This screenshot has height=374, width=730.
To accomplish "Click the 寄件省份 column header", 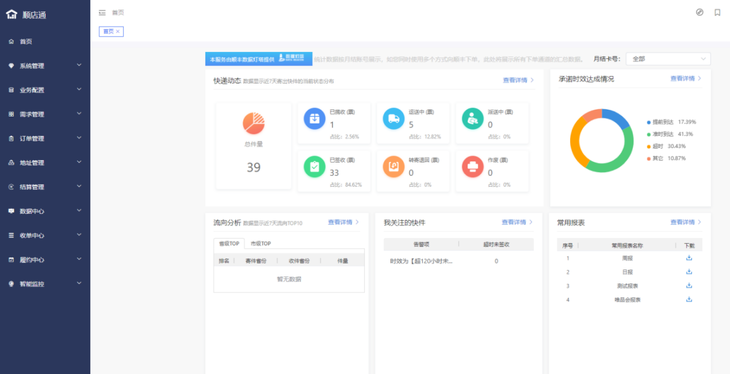I will (256, 261).
